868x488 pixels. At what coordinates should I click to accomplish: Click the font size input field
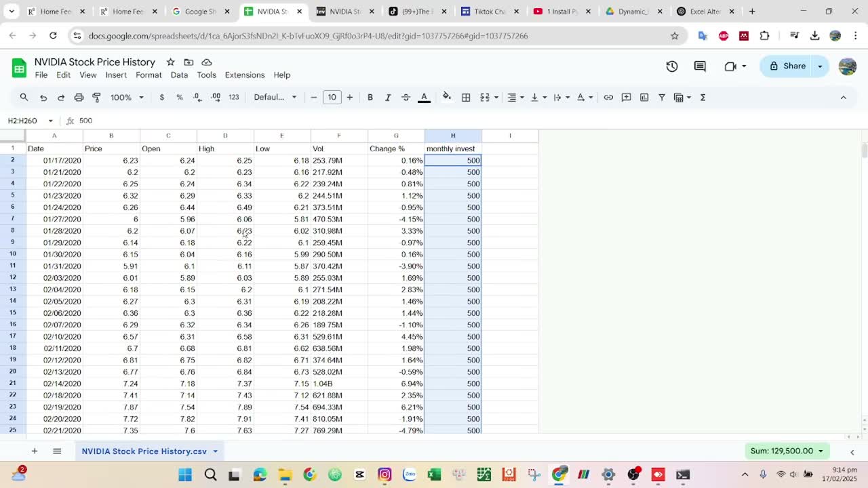coord(332,98)
